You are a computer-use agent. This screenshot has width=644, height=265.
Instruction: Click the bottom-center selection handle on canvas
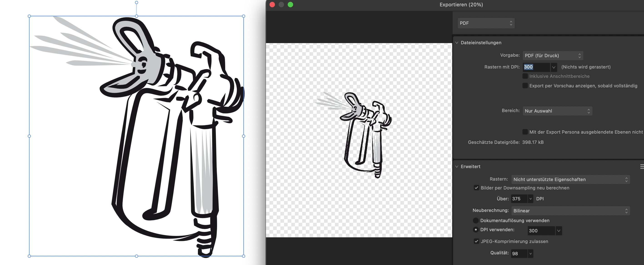pyautogui.click(x=137, y=256)
